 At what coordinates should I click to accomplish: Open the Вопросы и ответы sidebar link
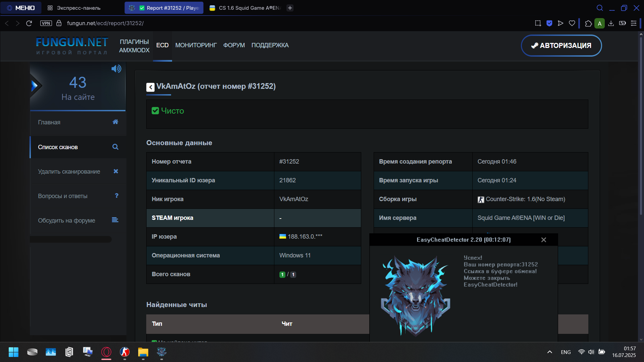point(78,196)
